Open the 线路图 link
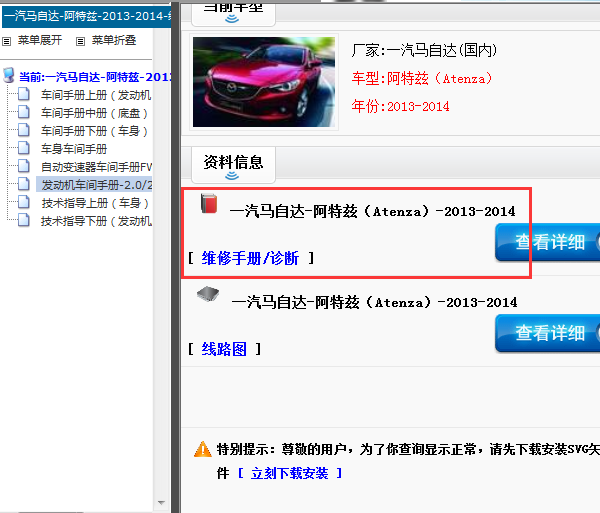Screen dimensions: 600x513 224,349
